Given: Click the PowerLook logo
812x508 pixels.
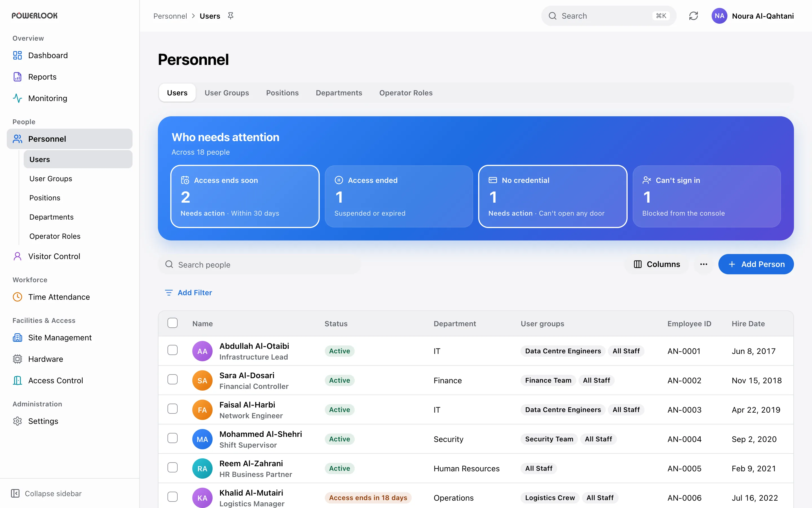Looking at the screenshot, I should click(35, 16).
